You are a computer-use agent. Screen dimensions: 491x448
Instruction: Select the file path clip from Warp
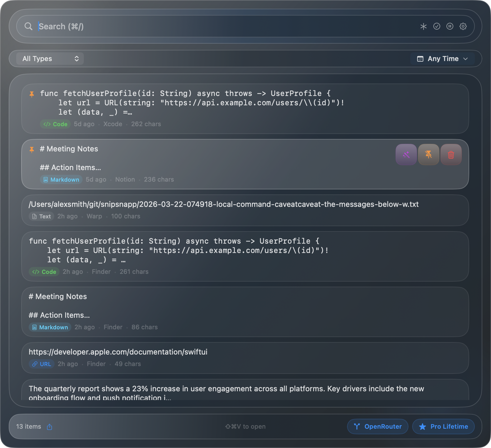coord(245,210)
